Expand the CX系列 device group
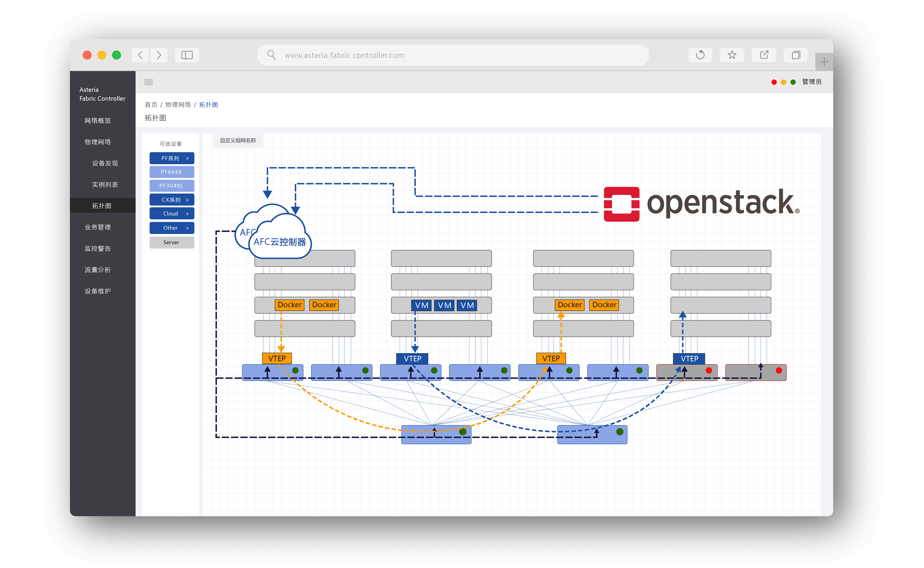This screenshot has width=924, height=568. pyautogui.click(x=172, y=200)
